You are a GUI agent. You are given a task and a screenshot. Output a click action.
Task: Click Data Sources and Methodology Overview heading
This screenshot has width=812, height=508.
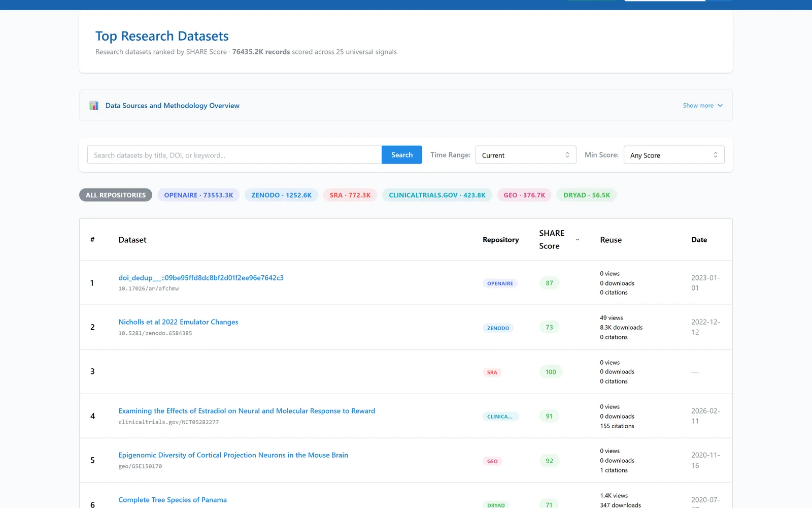click(173, 106)
